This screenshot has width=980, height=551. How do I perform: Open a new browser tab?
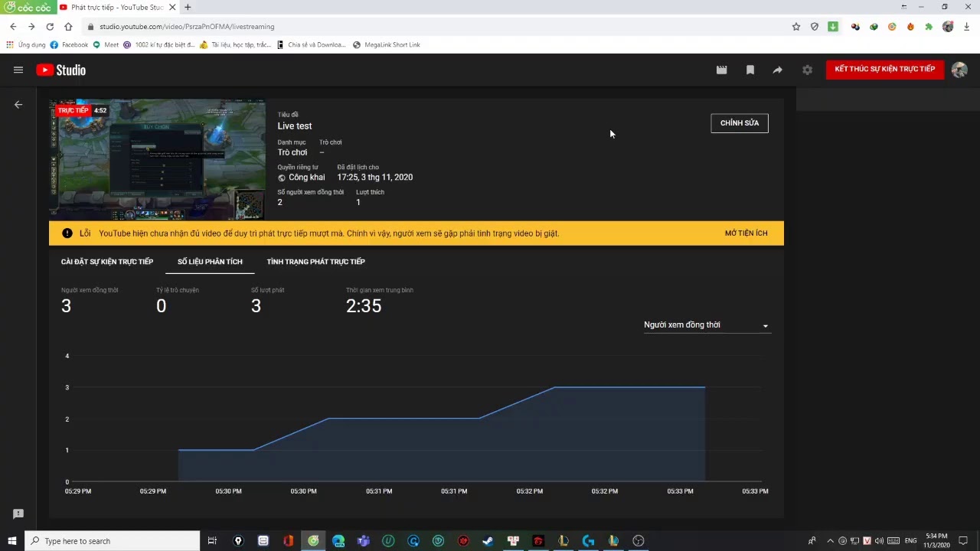188,8
